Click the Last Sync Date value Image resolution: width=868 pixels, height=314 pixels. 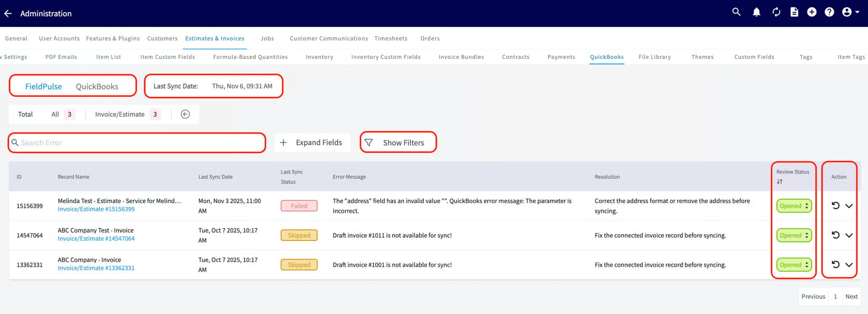(x=242, y=86)
